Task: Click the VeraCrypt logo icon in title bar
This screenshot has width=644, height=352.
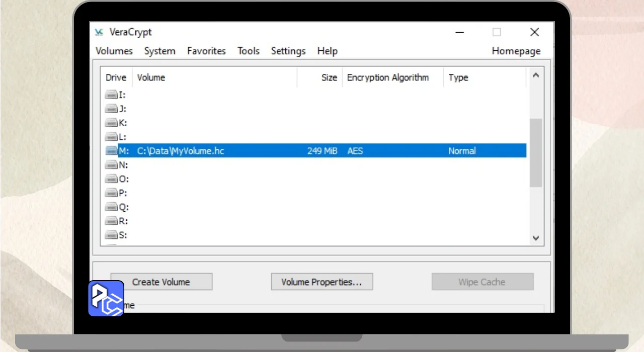Action: [x=99, y=32]
